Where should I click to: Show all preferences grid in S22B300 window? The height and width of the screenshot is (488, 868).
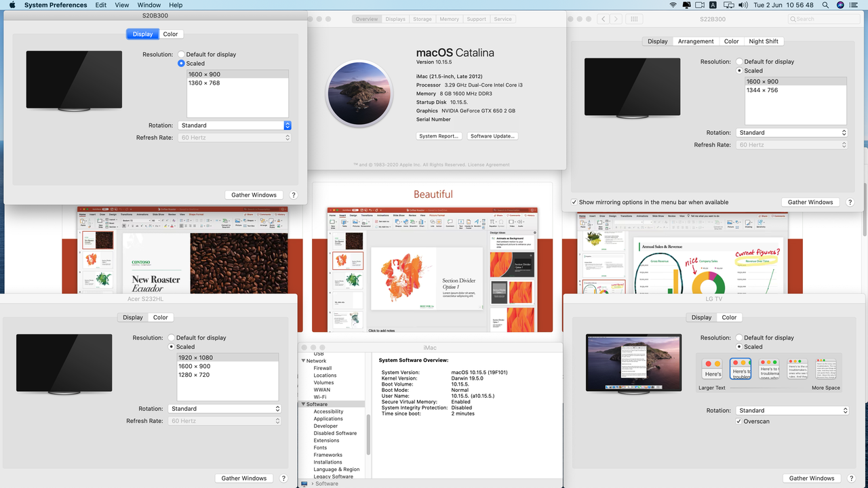click(634, 19)
